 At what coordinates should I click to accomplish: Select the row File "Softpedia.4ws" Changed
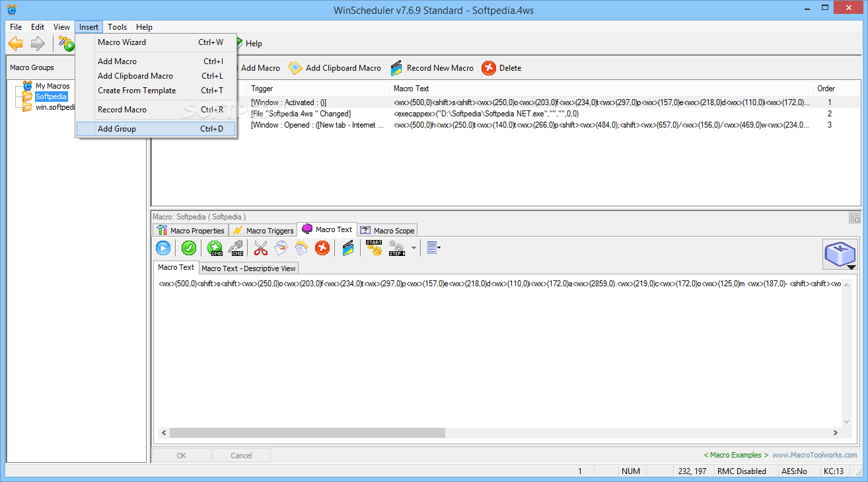[507, 114]
